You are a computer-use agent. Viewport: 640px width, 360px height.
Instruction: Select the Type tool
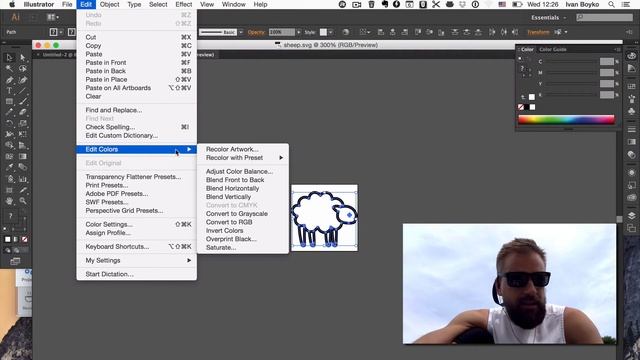[x=9, y=91]
